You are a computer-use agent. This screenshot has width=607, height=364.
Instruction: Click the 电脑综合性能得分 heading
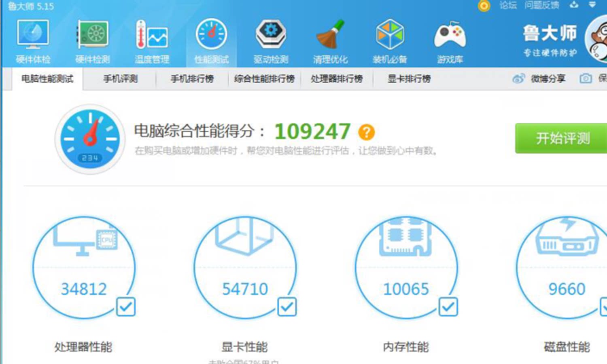[x=200, y=131]
